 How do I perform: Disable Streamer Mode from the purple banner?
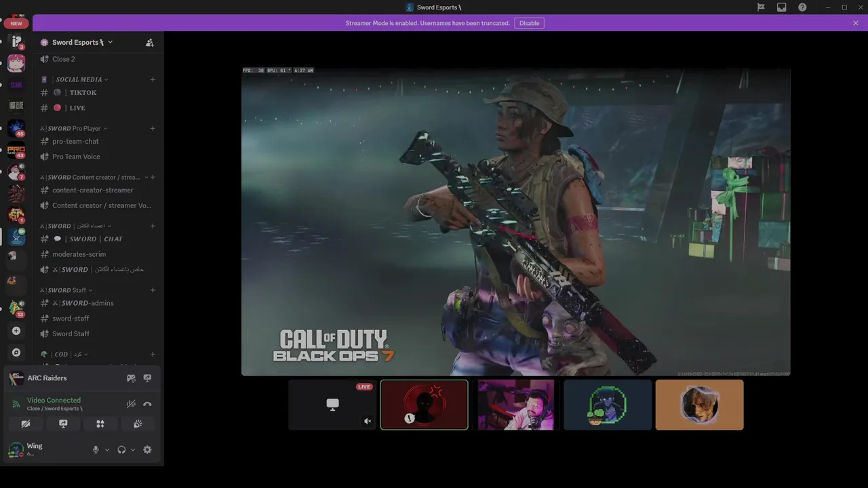(x=529, y=23)
